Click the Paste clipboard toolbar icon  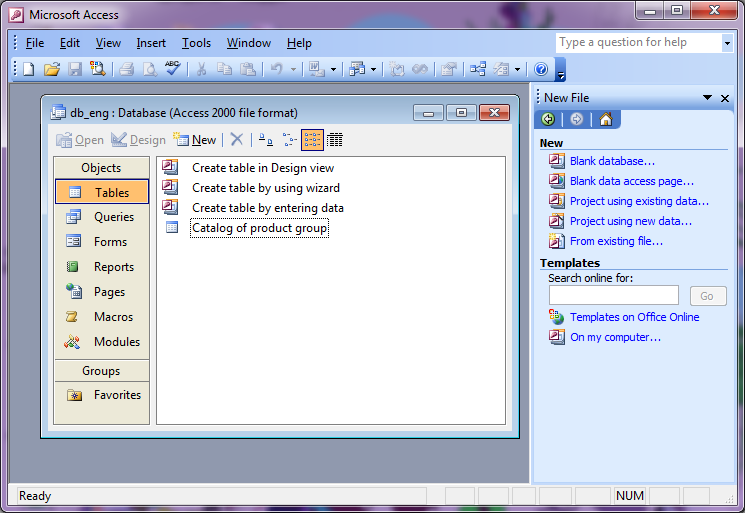(248, 69)
